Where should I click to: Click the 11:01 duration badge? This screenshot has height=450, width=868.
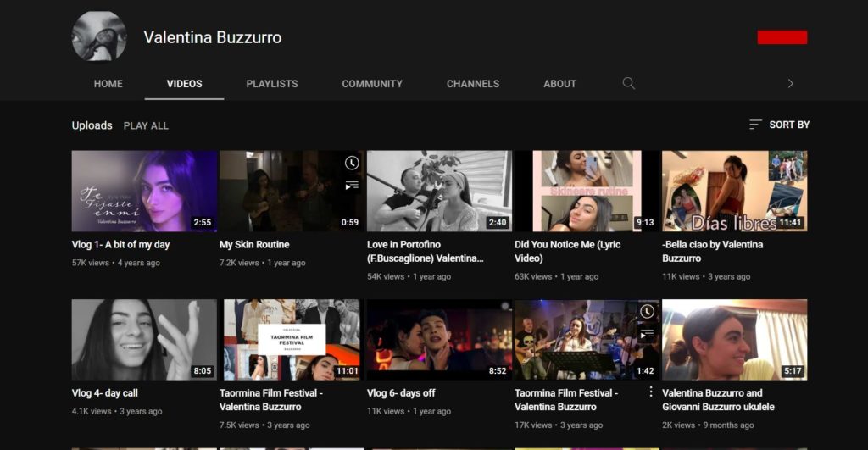pyautogui.click(x=347, y=371)
